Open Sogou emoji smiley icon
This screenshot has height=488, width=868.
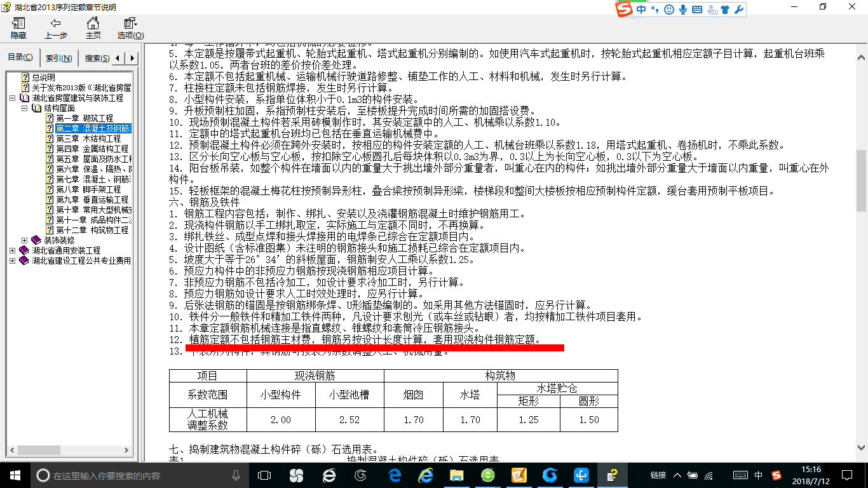tap(668, 10)
